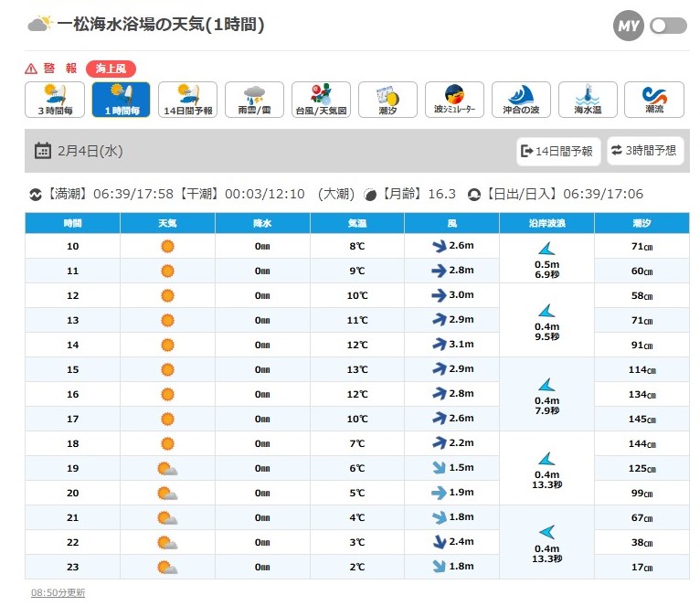Switch to 3時間予想 view button

645,151
